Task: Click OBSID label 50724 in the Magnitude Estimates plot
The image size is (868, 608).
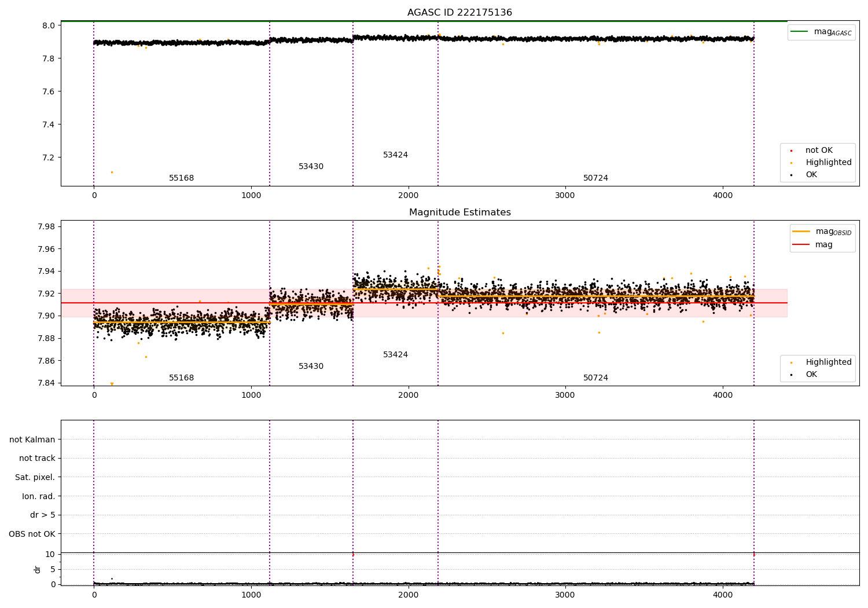Action: pyautogui.click(x=596, y=378)
